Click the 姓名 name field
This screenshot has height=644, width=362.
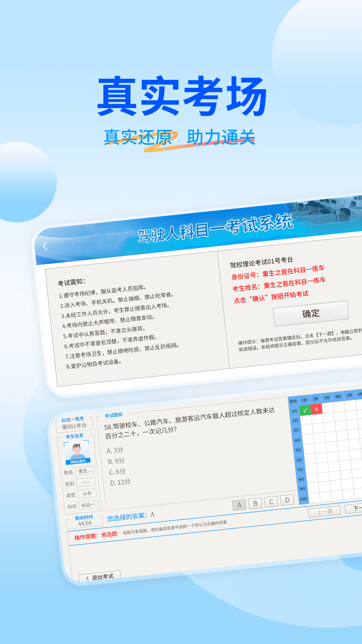(84, 471)
